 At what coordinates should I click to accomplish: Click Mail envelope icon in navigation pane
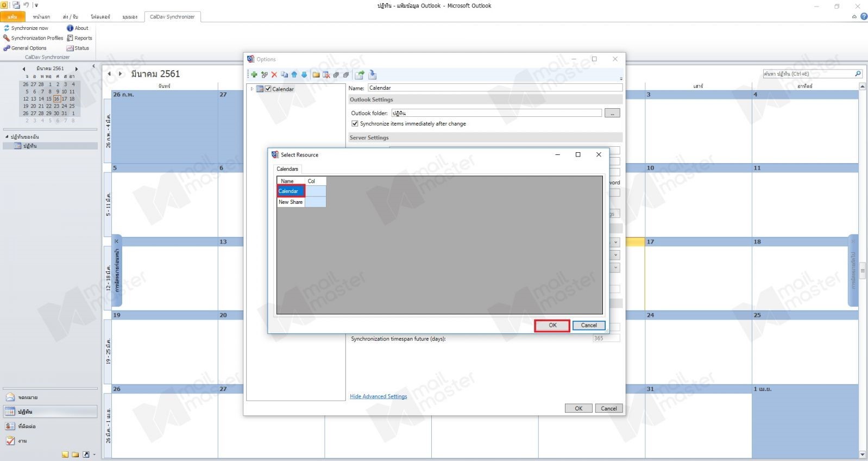pos(10,397)
